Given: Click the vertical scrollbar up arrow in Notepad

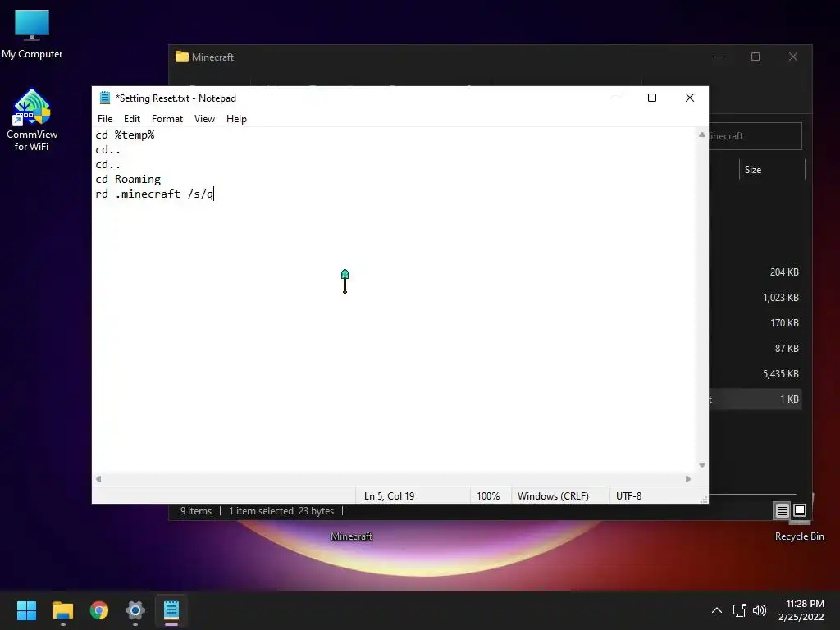Looking at the screenshot, I should pyautogui.click(x=702, y=135).
